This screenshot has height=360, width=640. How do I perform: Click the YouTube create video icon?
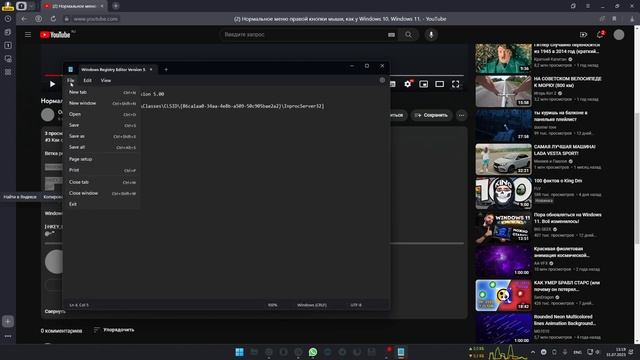[583, 35]
